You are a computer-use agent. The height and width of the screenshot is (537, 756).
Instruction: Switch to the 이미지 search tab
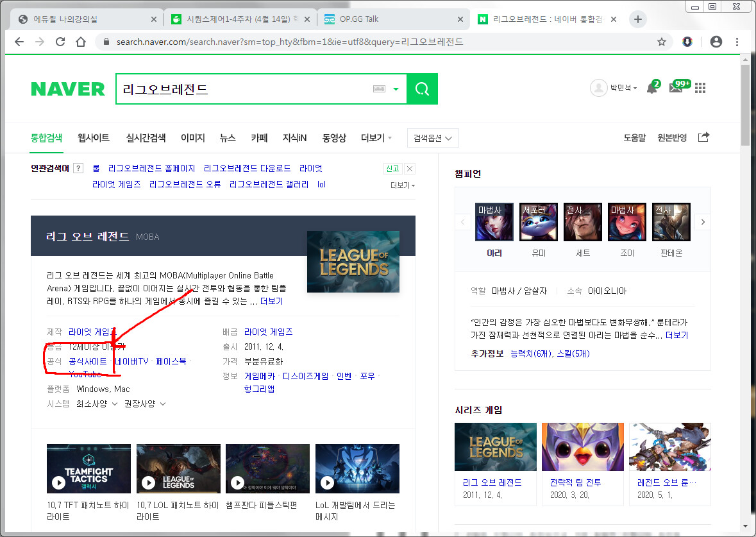pos(192,138)
